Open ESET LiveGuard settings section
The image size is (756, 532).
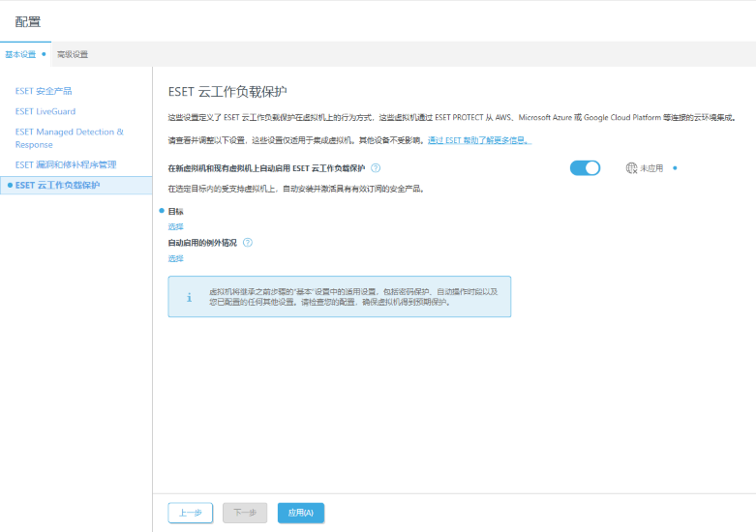[x=45, y=111]
